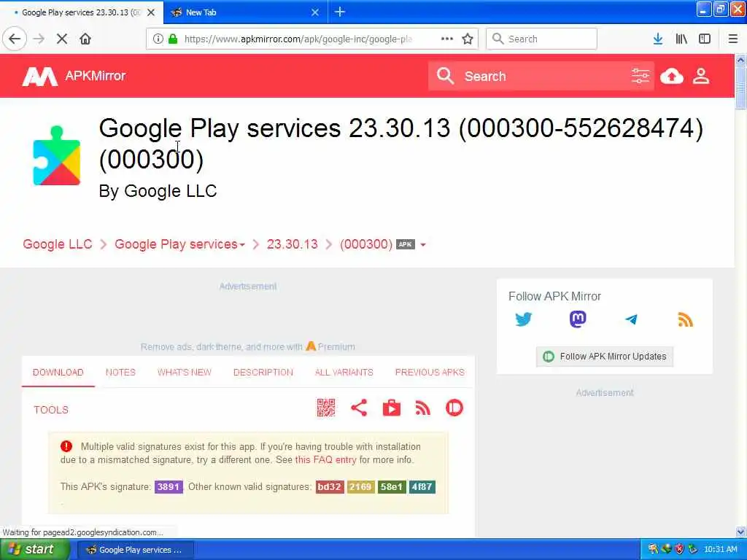Viewport: 747px width, 560px height.
Task: Click the 23.30.13 breadcrumb link
Action: tap(292, 244)
